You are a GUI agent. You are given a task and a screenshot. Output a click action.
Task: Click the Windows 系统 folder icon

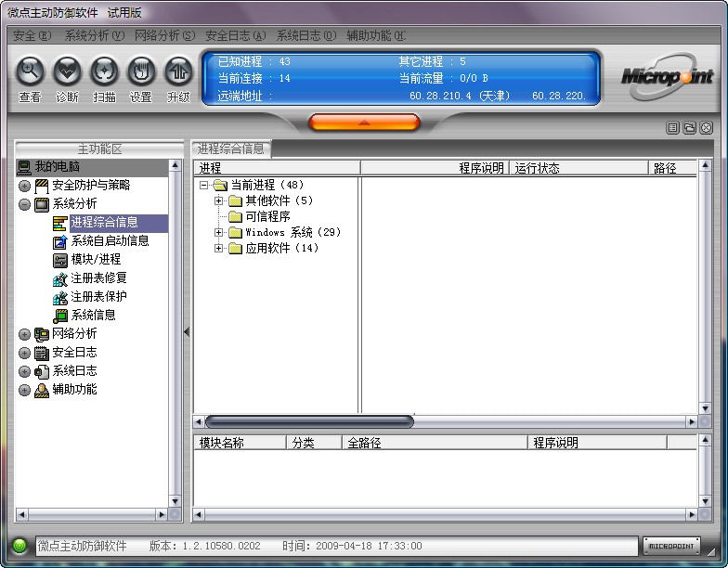236,232
